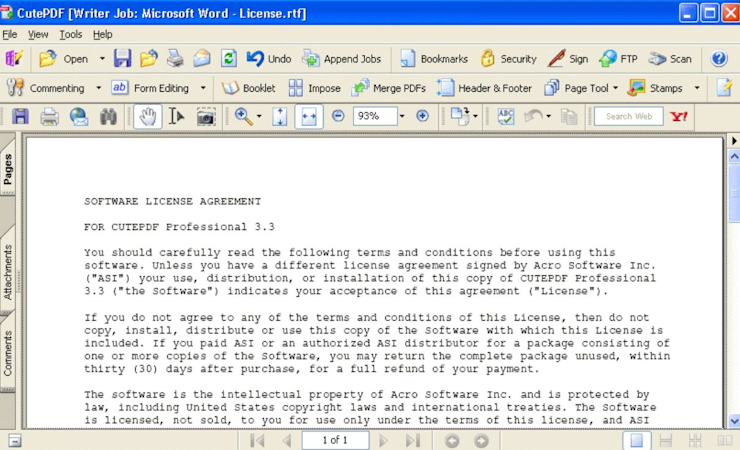
Task: Click the Undo button
Action: click(x=269, y=59)
